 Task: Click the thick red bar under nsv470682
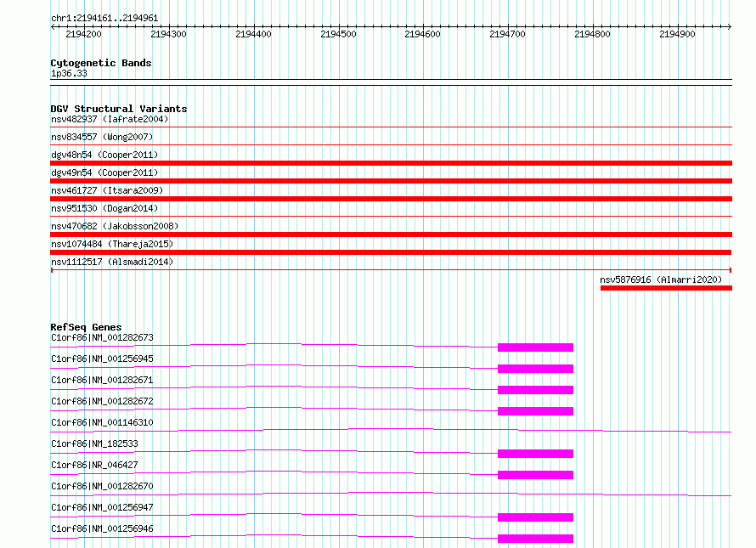[391, 234]
